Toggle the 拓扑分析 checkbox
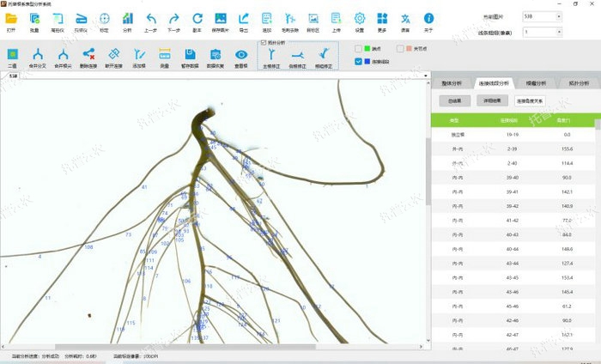 pos(263,42)
